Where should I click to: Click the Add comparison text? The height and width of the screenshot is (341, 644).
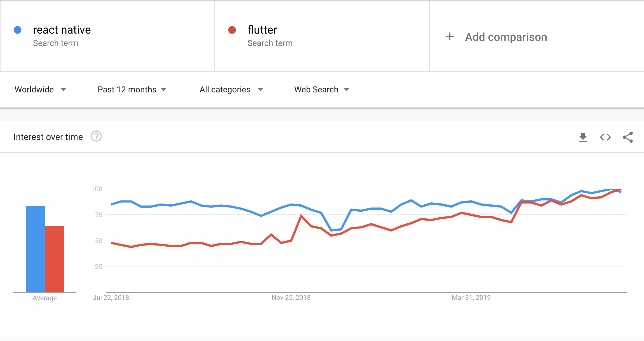click(506, 37)
